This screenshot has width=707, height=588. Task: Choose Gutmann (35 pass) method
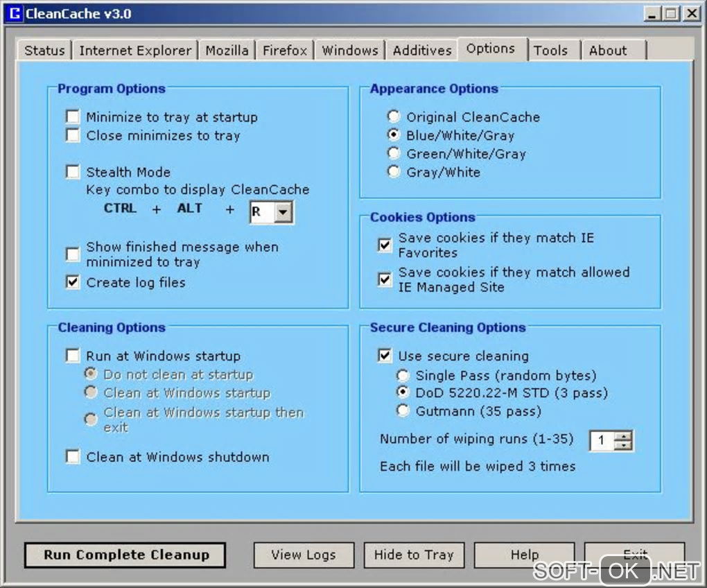click(403, 410)
